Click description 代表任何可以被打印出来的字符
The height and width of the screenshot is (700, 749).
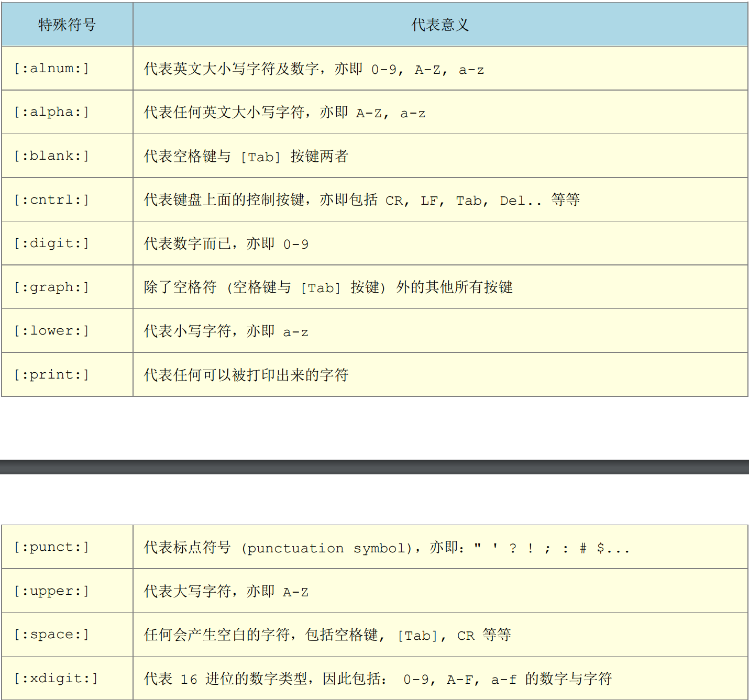coord(440,374)
